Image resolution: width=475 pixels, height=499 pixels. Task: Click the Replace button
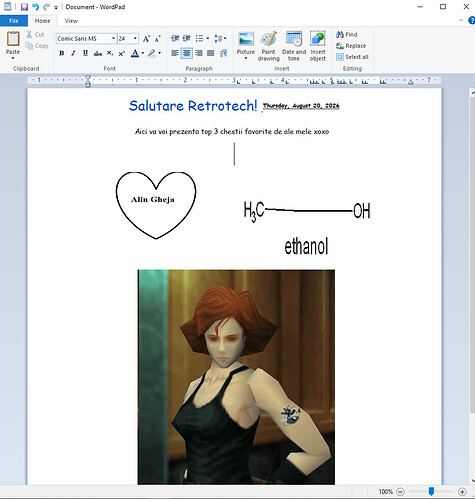[351, 46]
